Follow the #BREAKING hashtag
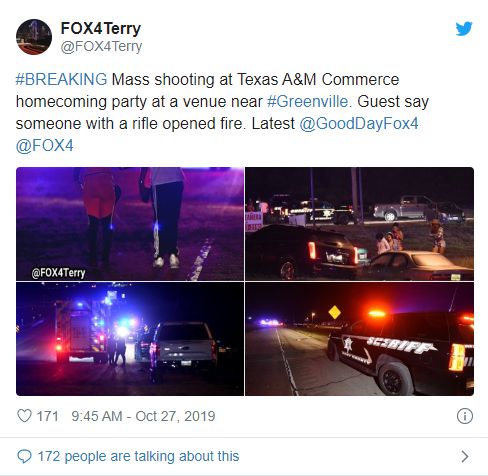This screenshot has height=476, width=488. (x=61, y=80)
